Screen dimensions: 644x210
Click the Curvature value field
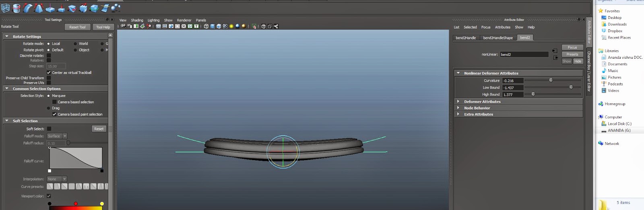click(513, 80)
